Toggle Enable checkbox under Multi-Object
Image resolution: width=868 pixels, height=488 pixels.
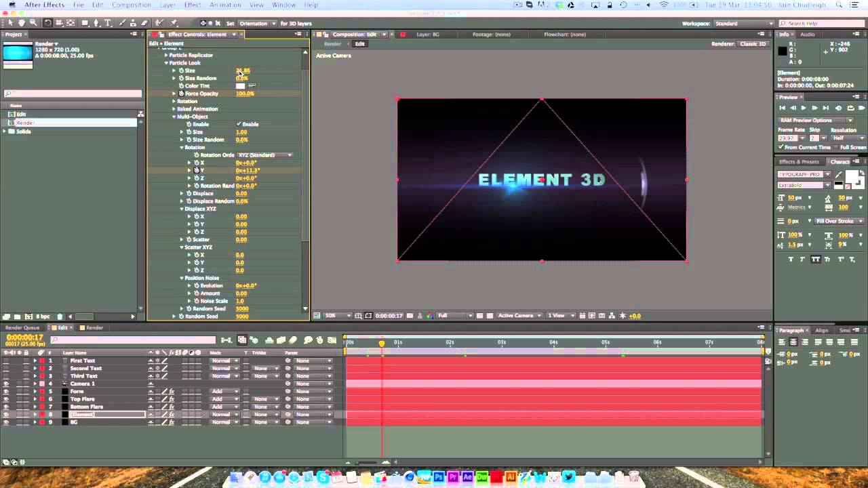tap(239, 124)
